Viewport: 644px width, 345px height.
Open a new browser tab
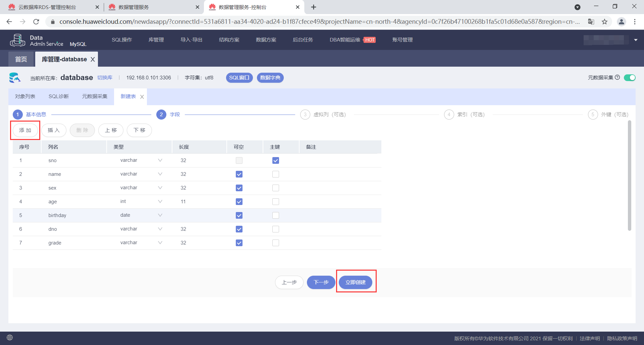point(314,7)
